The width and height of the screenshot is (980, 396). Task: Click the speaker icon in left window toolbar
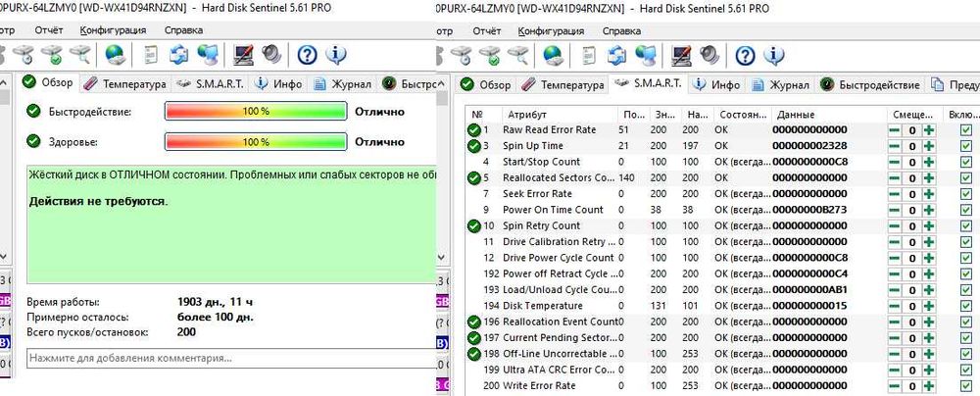pos(271,56)
